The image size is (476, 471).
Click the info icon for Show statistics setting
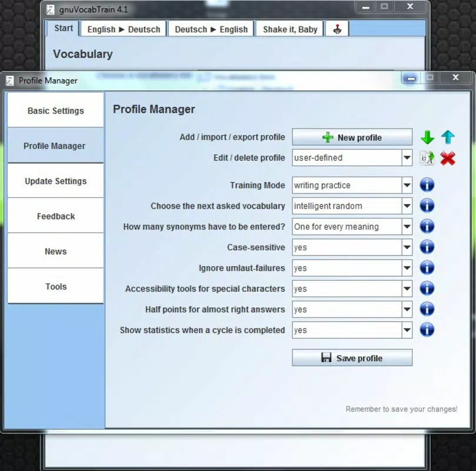click(x=427, y=330)
